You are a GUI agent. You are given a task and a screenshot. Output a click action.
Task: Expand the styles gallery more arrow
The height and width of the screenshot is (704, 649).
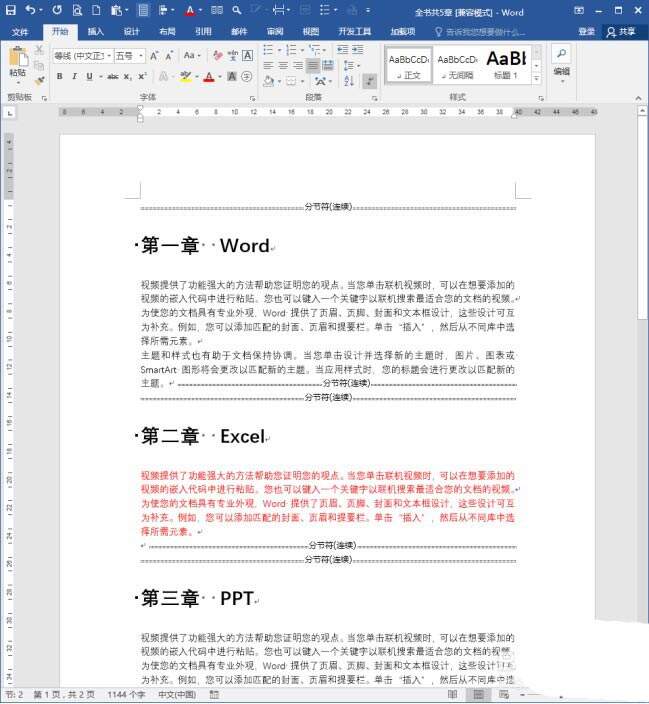(536, 78)
